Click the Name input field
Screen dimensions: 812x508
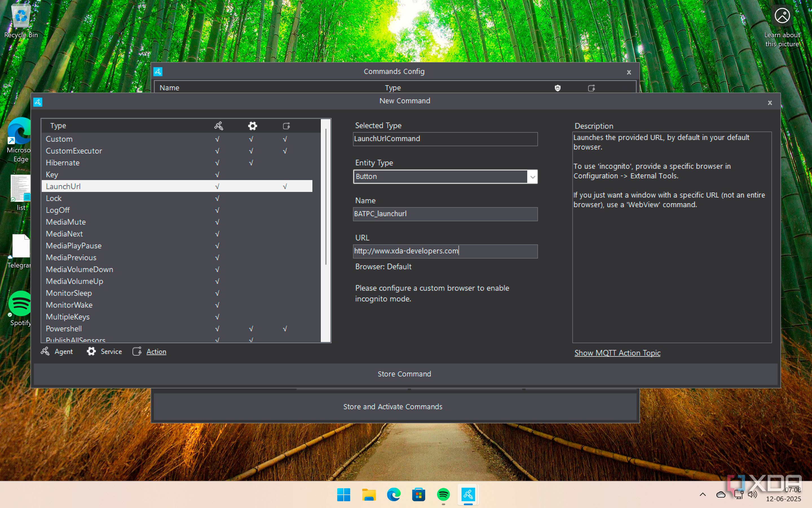[x=445, y=214]
